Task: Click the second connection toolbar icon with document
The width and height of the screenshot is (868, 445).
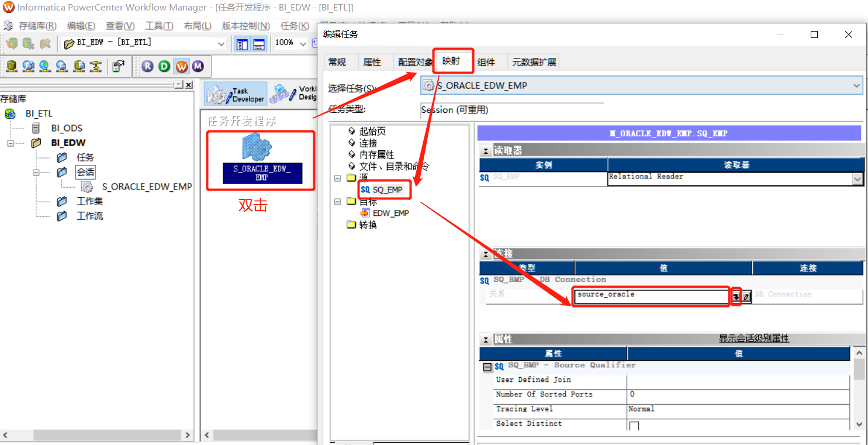Action: tap(28, 66)
